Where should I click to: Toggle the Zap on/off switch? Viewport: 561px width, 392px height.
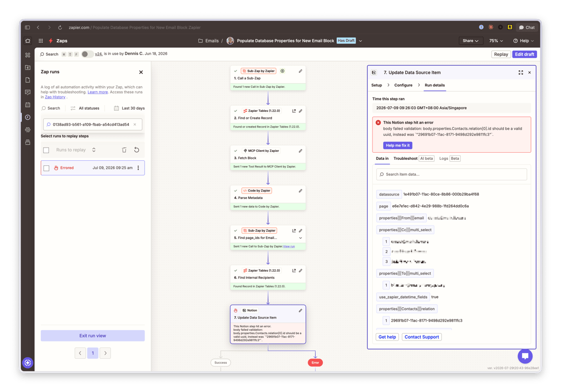click(x=87, y=54)
